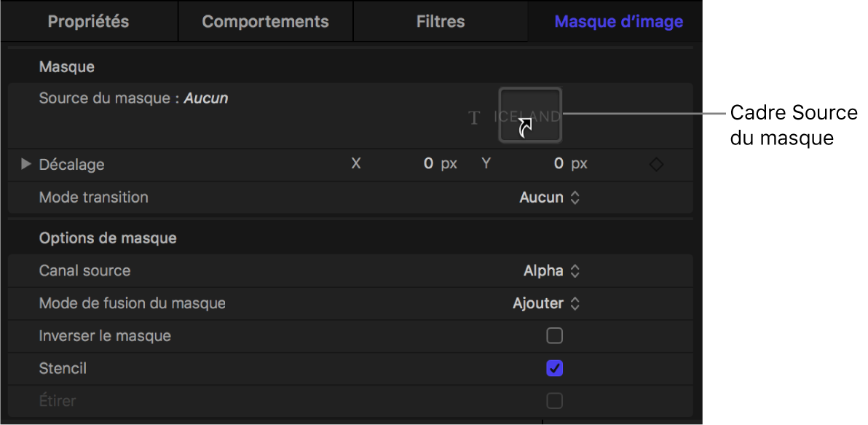Click the Options de masque section header

(108, 238)
